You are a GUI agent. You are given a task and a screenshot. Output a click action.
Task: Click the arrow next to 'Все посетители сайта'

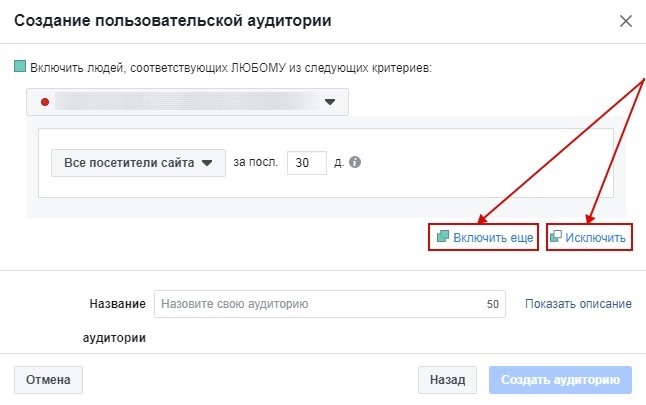(207, 163)
